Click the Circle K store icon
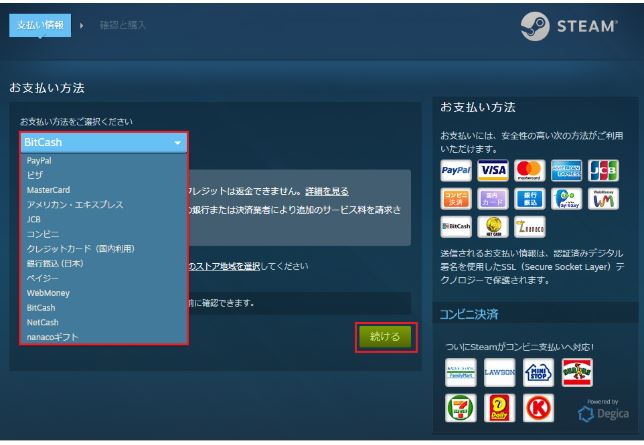 (539, 408)
